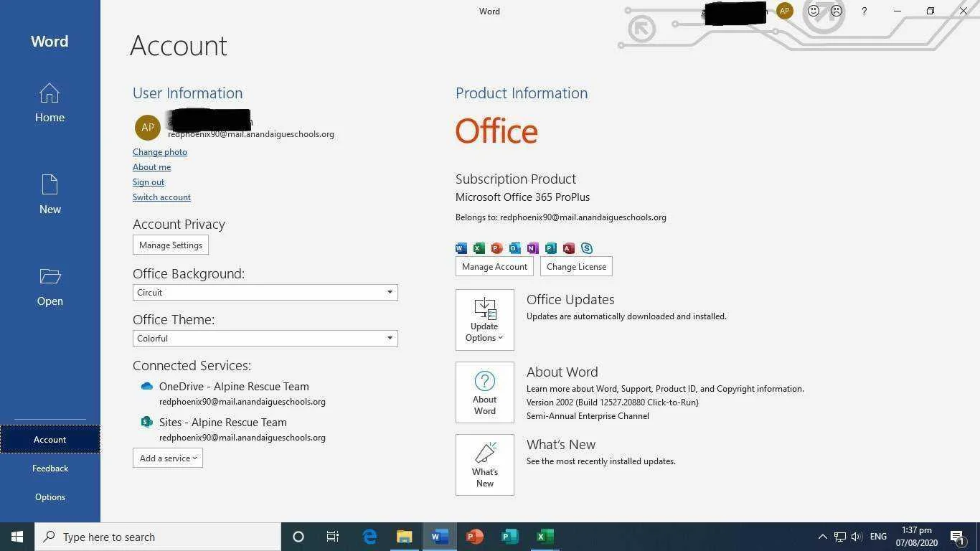Click the SharePoint Sites icon under Connected Services
The height and width of the screenshot is (551, 980).
[x=147, y=422]
